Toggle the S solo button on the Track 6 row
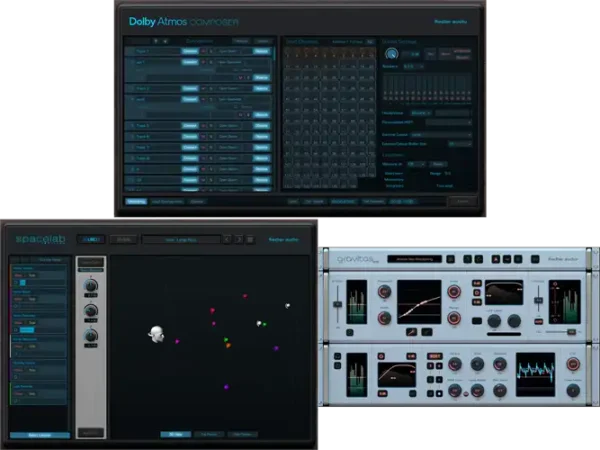The width and height of the screenshot is (600, 450). pyautogui.click(x=210, y=136)
